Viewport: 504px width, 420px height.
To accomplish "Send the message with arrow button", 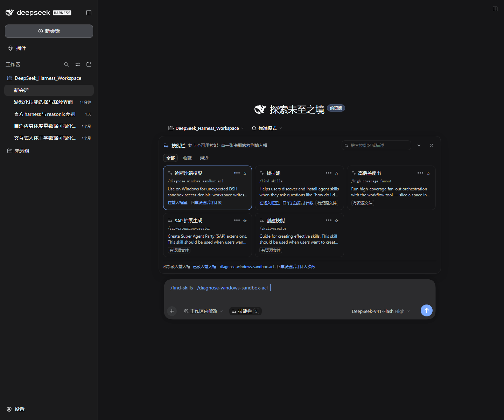I will coord(426,310).
